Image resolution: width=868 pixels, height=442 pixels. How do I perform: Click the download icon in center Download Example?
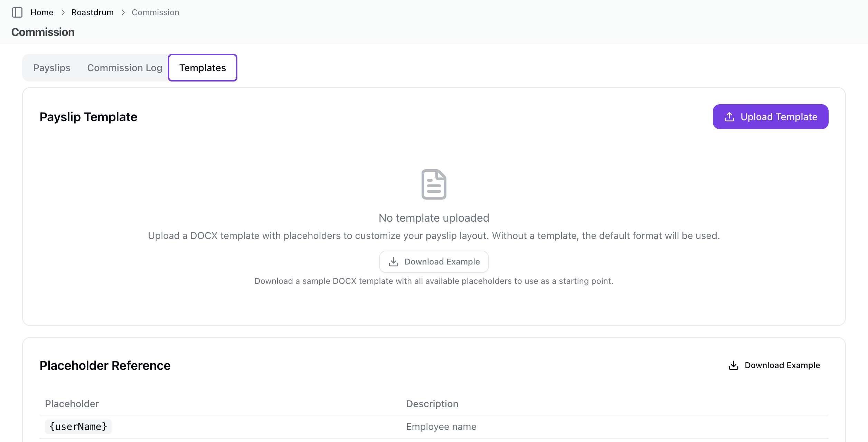click(x=393, y=262)
